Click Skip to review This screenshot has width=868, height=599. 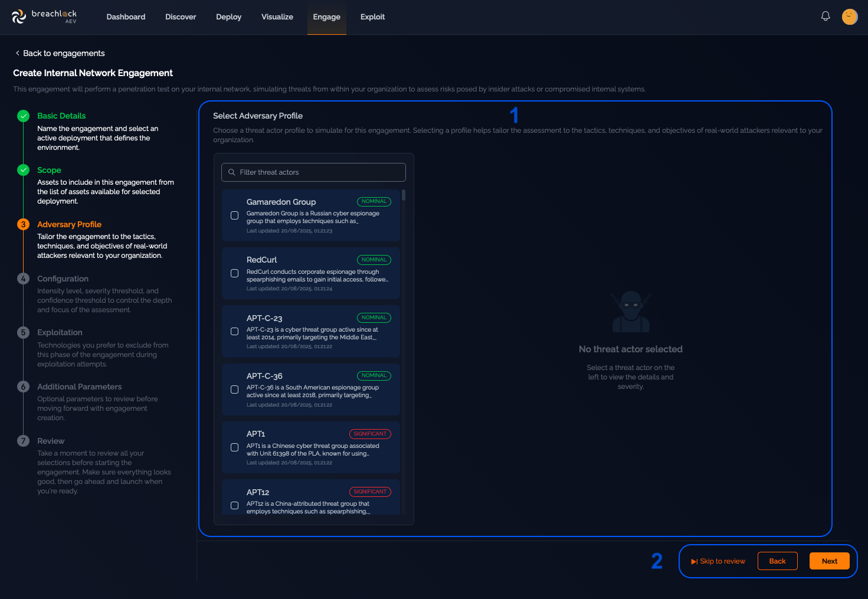tap(718, 561)
